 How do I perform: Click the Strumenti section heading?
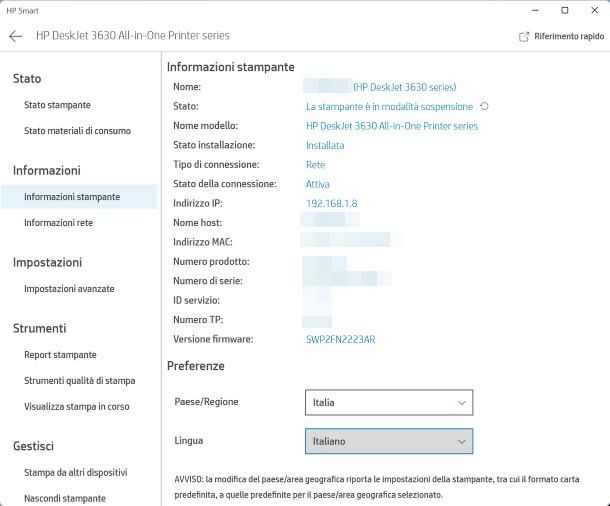39,328
